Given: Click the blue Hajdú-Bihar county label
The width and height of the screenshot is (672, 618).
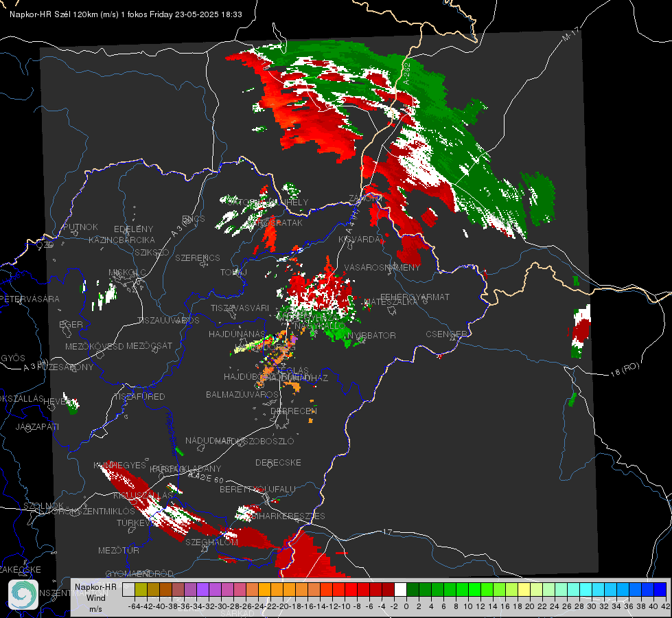Looking at the screenshot, I should click(x=172, y=433).
